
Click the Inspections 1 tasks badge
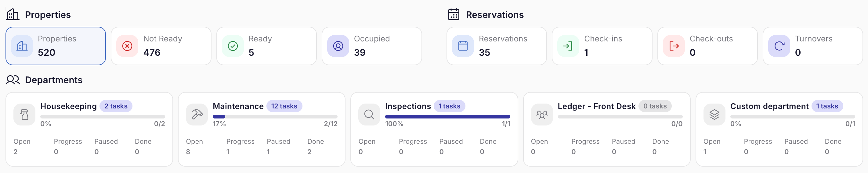(449, 106)
